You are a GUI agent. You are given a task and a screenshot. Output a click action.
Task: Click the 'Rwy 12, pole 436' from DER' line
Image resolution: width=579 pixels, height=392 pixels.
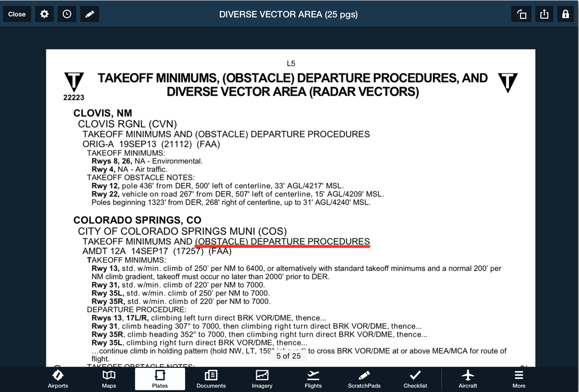coord(218,186)
